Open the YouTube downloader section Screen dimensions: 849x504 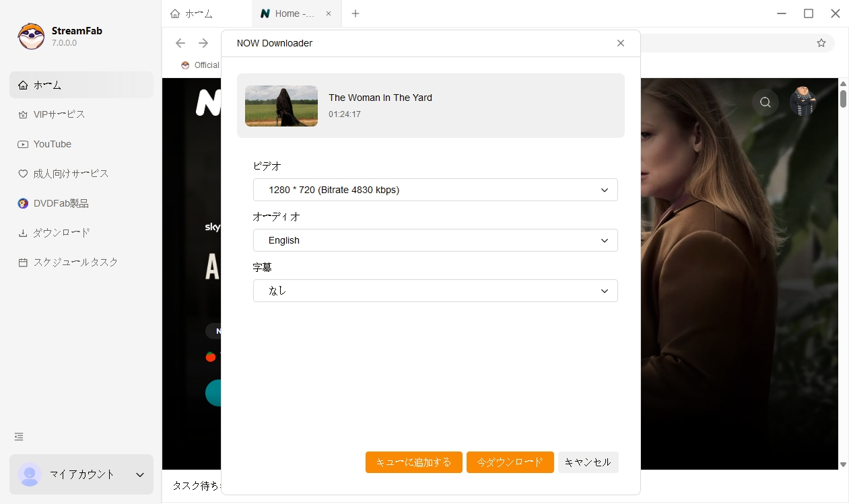(x=53, y=144)
